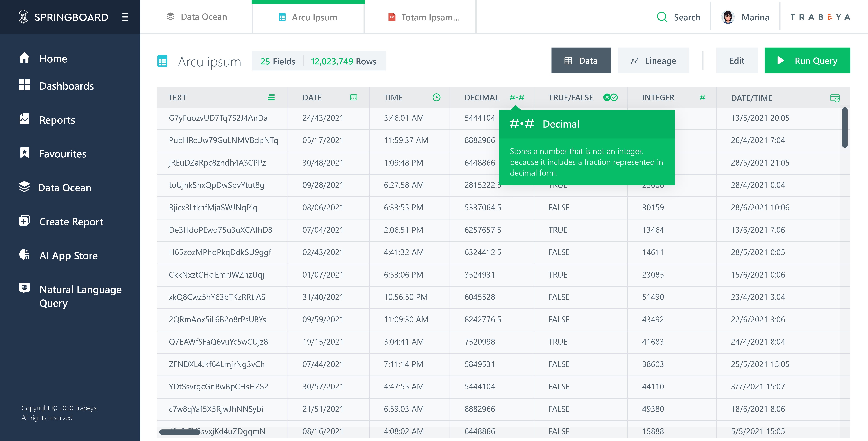Click the Springboard logo icon
Image resolution: width=868 pixels, height=441 pixels.
(23, 17)
